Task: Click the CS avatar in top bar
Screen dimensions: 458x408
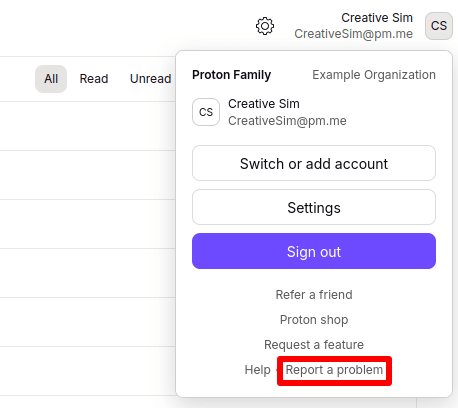Action: tap(439, 26)
